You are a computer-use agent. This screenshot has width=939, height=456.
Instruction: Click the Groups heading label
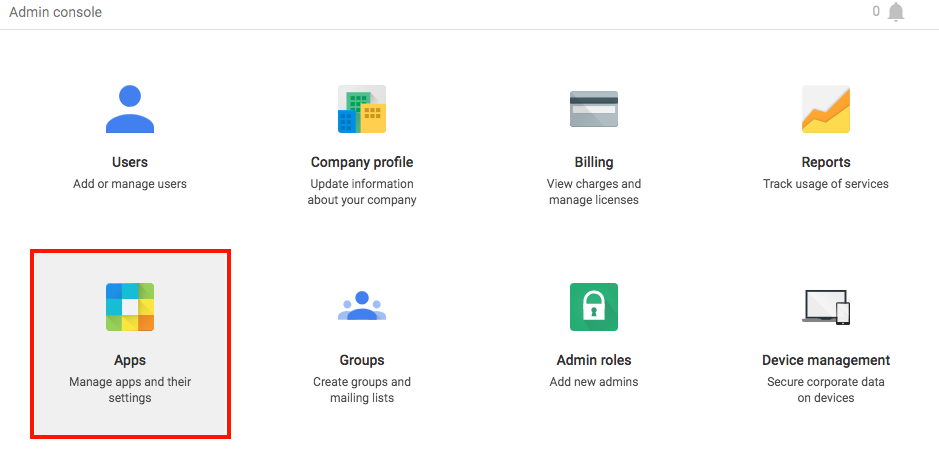pyautogui.click(x=362, y=361)
